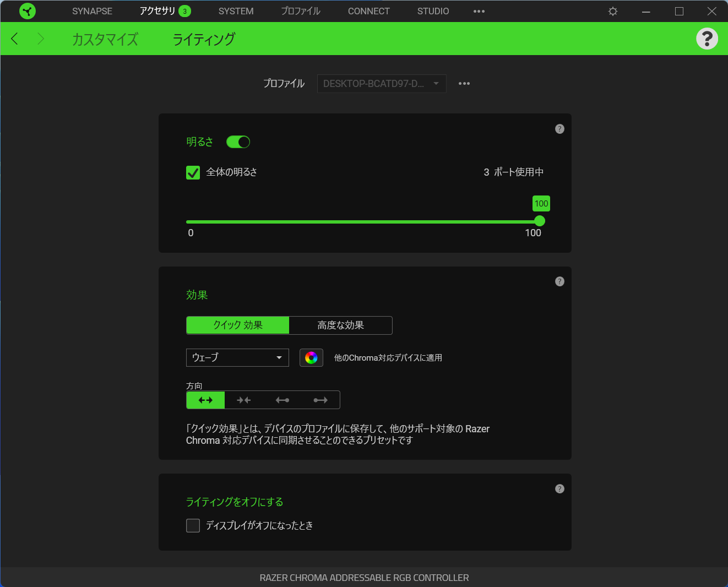Open the large help question mark
Viewport: 728px width, 587px height.
707,39
